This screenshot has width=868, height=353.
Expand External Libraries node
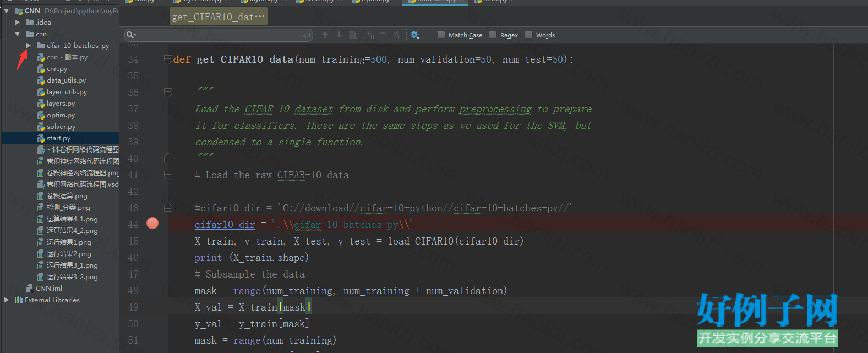click(x=7, y=300)
